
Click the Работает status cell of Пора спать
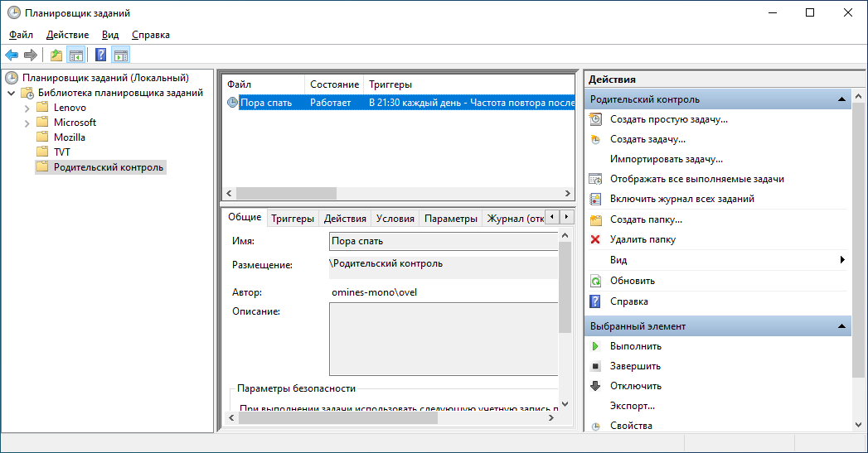pos(331,103)
